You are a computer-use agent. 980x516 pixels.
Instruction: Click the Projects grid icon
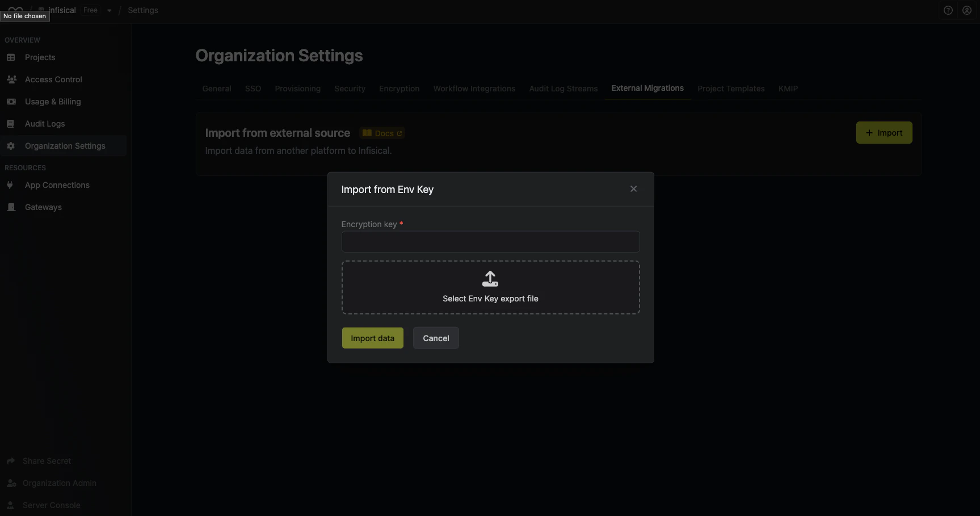pos(11,57)
